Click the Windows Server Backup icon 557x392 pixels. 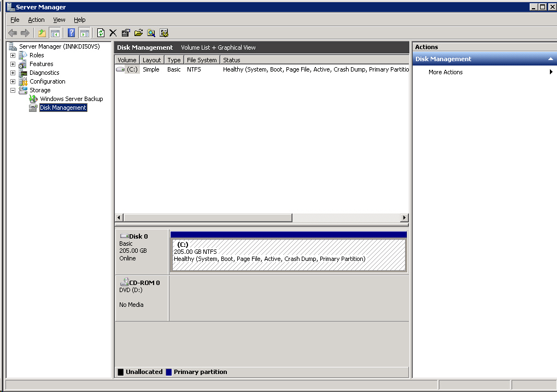click(x=33, y=99)
